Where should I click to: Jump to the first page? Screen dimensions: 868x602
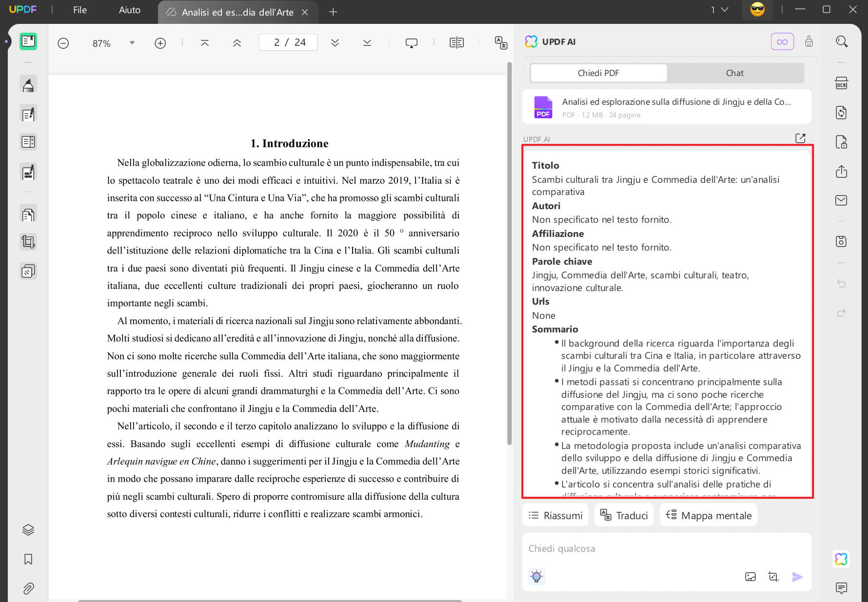click(205, 43)
